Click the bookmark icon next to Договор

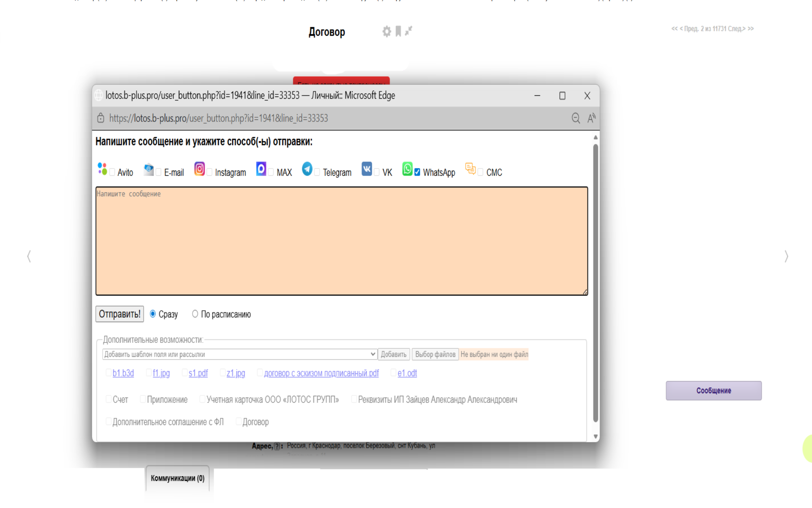coord(398,31)
